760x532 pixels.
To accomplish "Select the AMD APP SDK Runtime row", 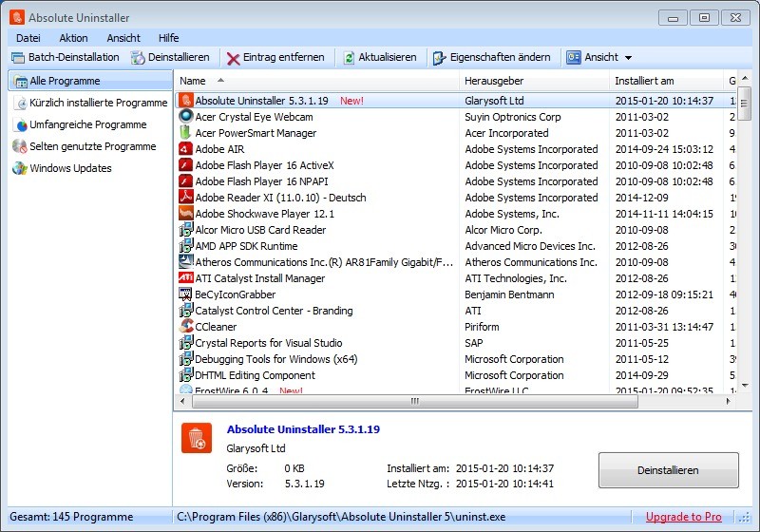I will tap(456, 246).
